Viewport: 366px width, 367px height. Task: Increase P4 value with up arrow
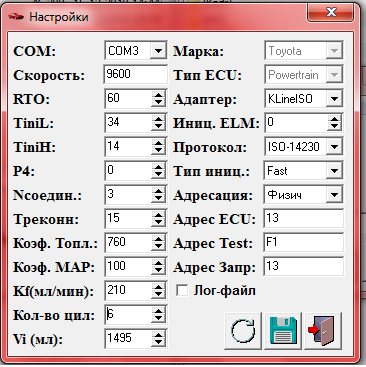(x=158, y=167)
